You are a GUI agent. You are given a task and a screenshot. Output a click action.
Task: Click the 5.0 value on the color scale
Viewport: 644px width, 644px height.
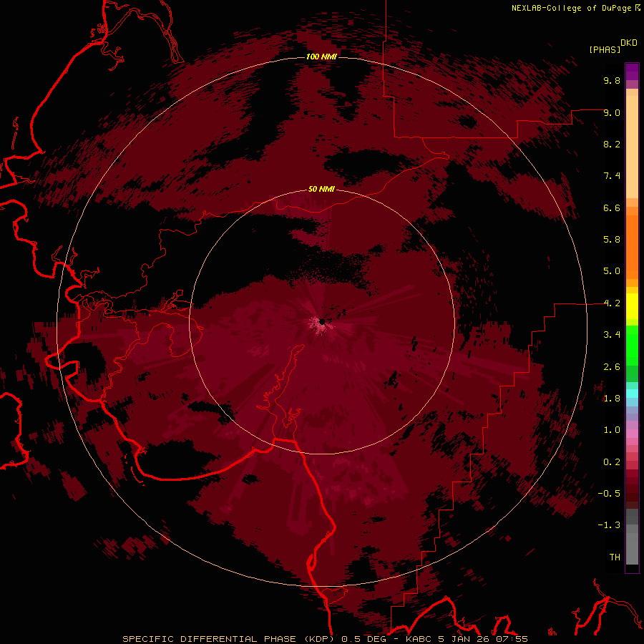[612, 271]
